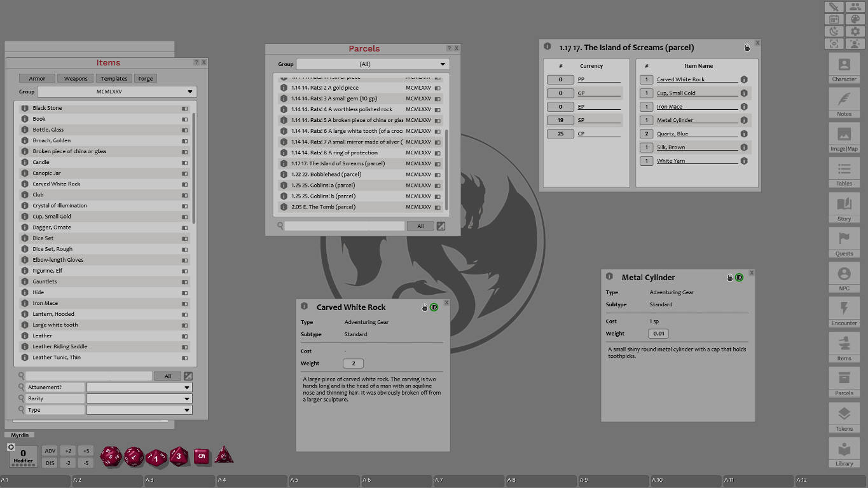Image resolution: width=868 pixels, height=488 pixels.
Task: Toggle the lock on the Island of Screams parcel
Action: click(x=747, y=47)
